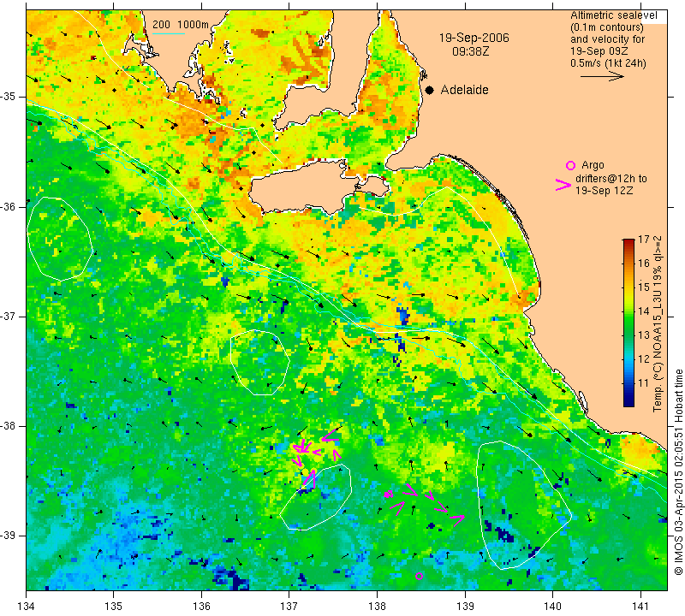Click the '135' longitude axis label
The width and height of the screenshot is (685, 616).
(x=114, y=607)
